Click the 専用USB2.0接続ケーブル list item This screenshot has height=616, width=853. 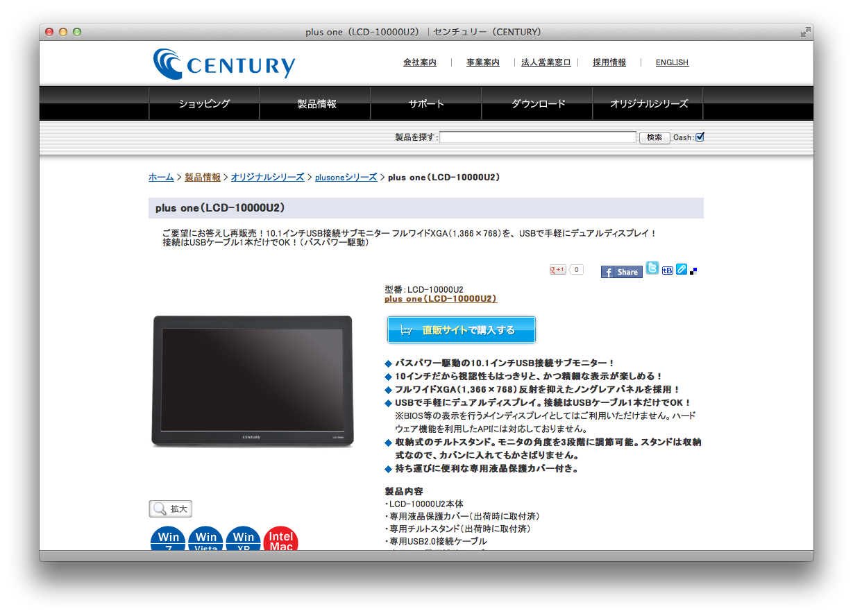tap(436, 541)
